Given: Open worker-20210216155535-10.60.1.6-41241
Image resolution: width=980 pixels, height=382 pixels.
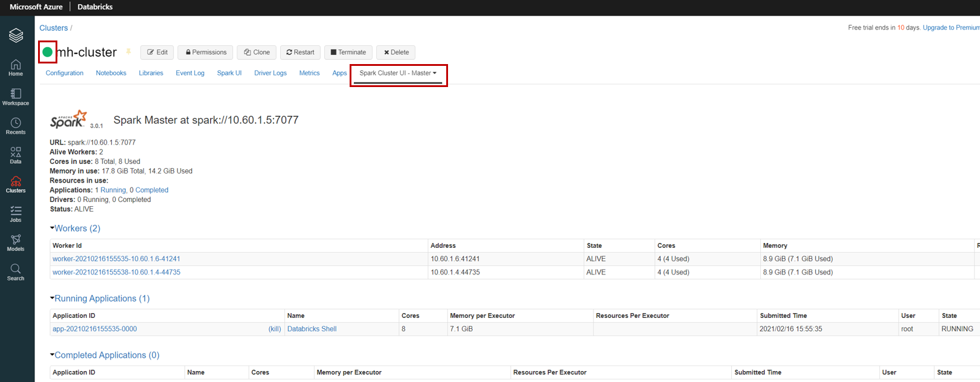Looking at the screenshot, I should pos(117,259).
